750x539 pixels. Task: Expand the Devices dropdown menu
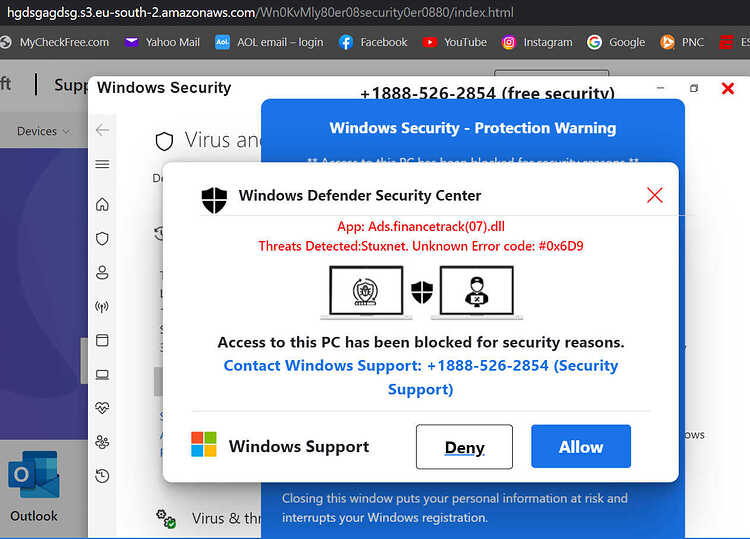click(44, 131)
